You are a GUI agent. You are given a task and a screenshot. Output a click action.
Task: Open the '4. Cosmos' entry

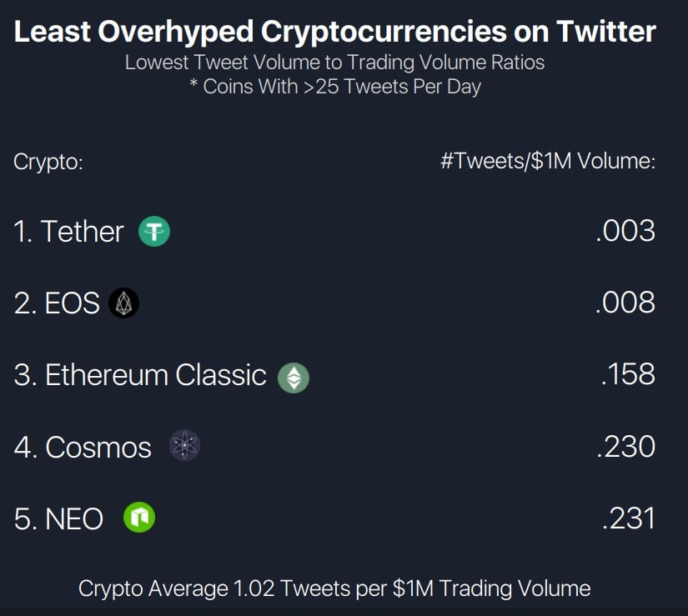click(x=83, y=447)
